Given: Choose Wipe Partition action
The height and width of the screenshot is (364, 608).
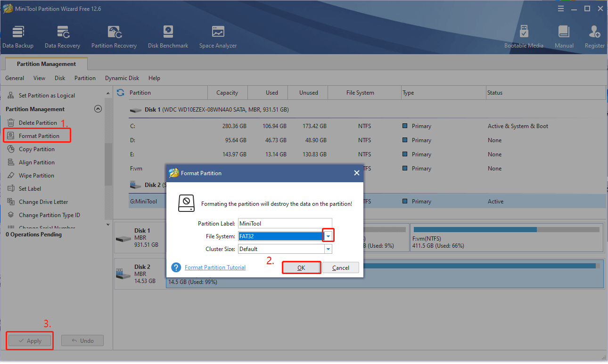Looking at the screenshot, I should pos(36,176).
